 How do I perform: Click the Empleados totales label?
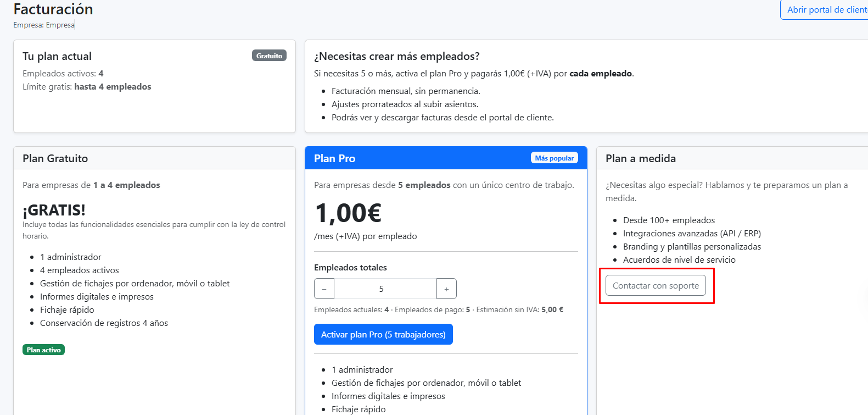click(x=350, y=267)
